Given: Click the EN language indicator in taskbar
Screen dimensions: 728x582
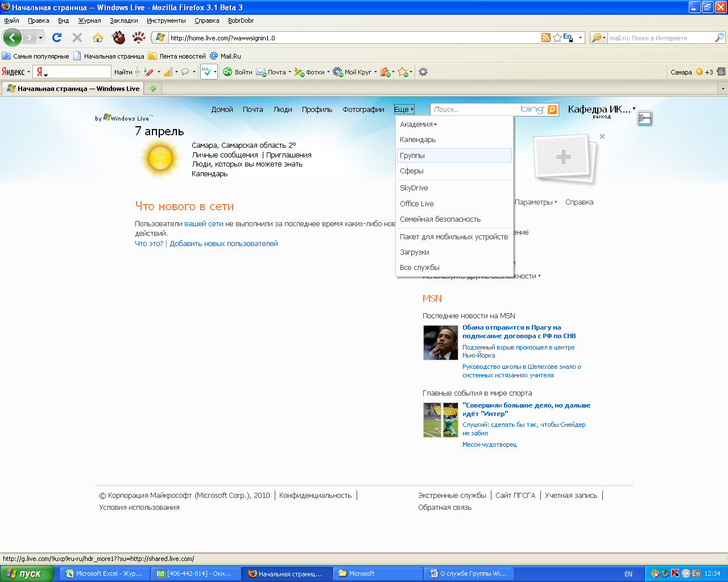Looking at the screenshot, I should click(x=628, y=574).
